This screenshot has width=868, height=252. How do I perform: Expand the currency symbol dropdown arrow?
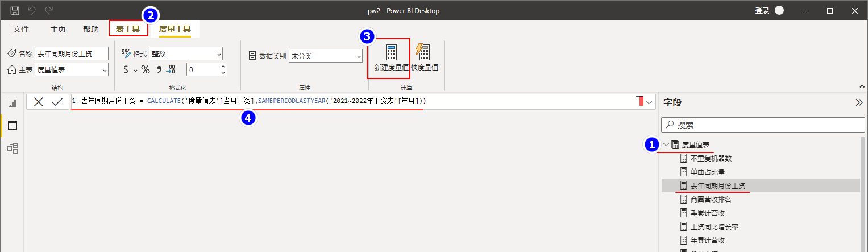[x=135, y=70]
